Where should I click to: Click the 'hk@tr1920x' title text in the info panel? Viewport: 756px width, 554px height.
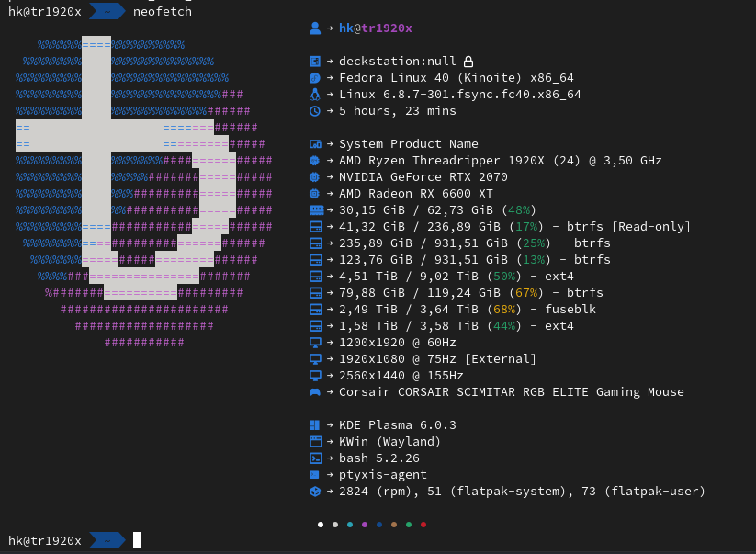click(376, 28)
